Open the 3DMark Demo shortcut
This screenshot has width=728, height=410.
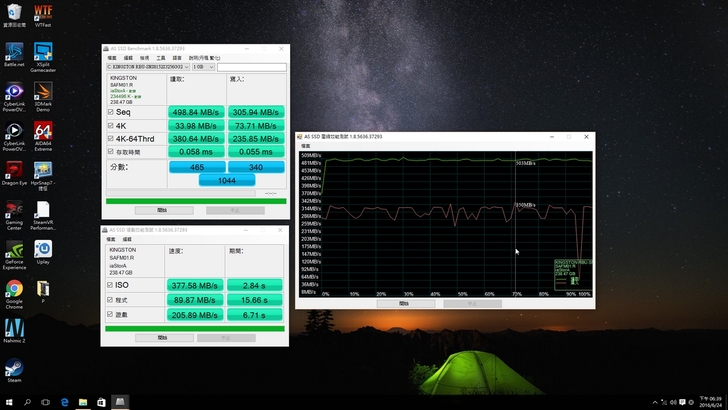(43, 91)
